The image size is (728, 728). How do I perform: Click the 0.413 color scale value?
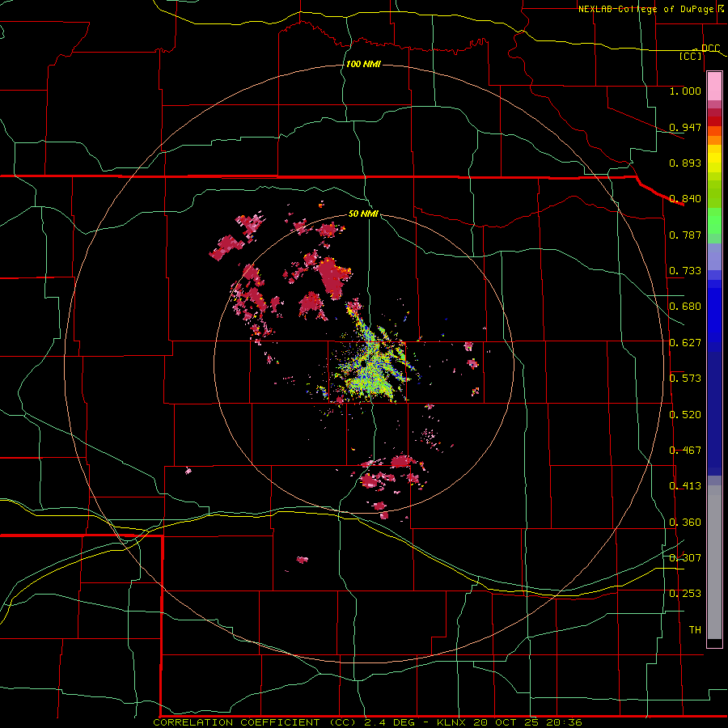coord(685,486)
